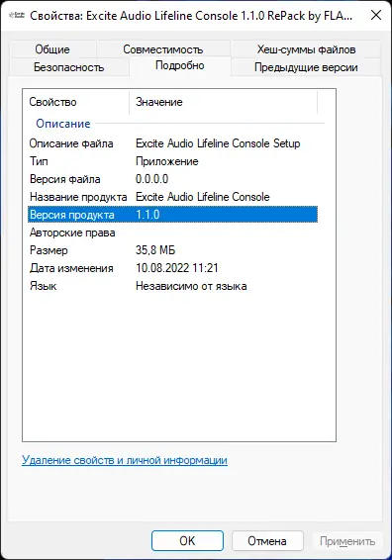Open Удаление свойств и личной информации link
This screenshot has width=392, height=560.
[125, 460]
